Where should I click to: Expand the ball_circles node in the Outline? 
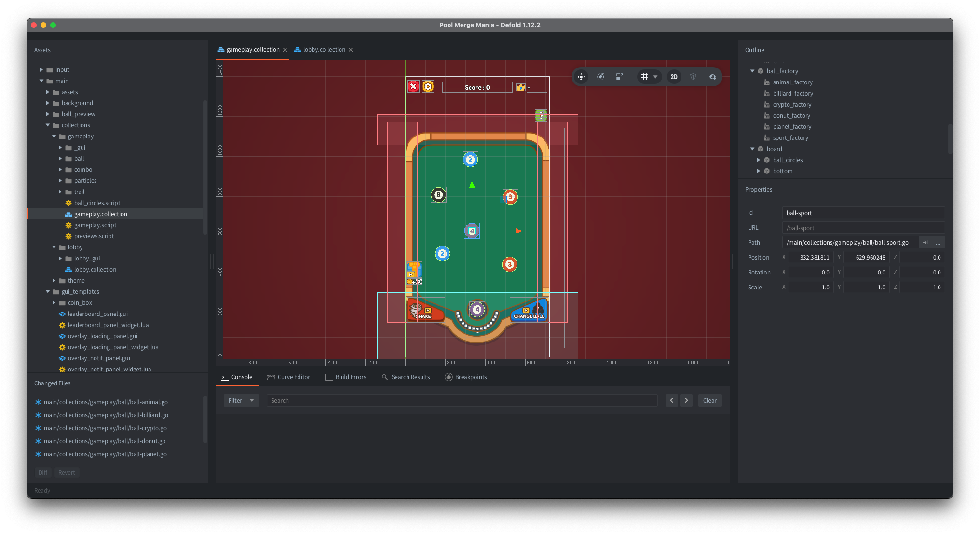click(x=758, y=160)
